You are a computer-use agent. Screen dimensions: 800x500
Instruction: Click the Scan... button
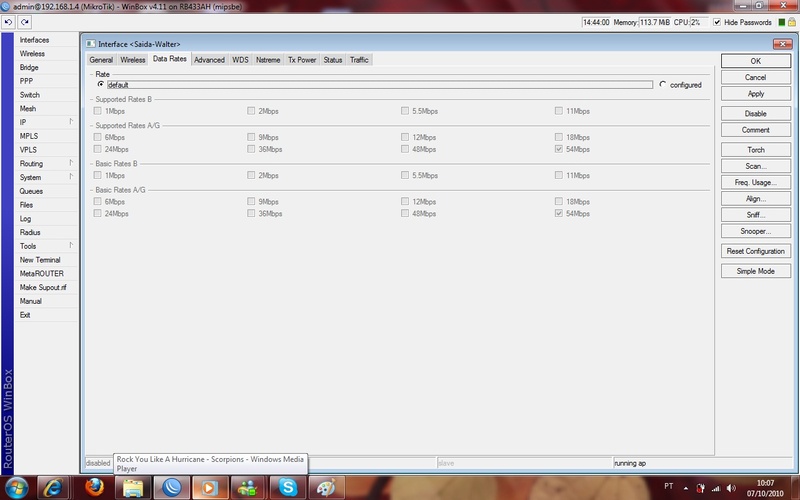pos(756,166)
